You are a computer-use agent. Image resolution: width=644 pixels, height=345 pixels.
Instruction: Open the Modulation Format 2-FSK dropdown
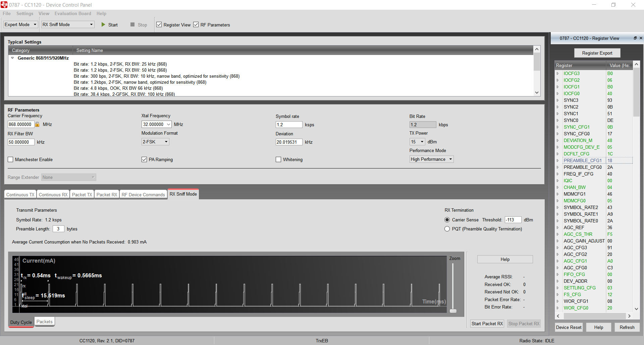point(155,142)
